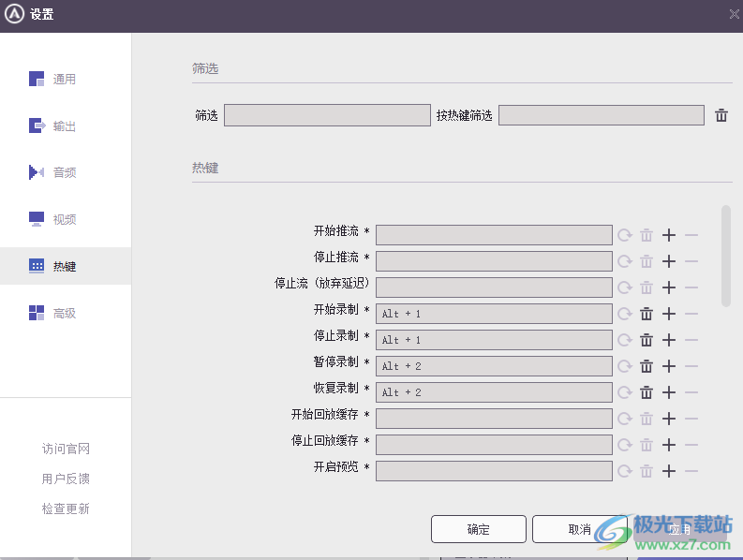Apply settings with the 应用 button

click(680, 529)
